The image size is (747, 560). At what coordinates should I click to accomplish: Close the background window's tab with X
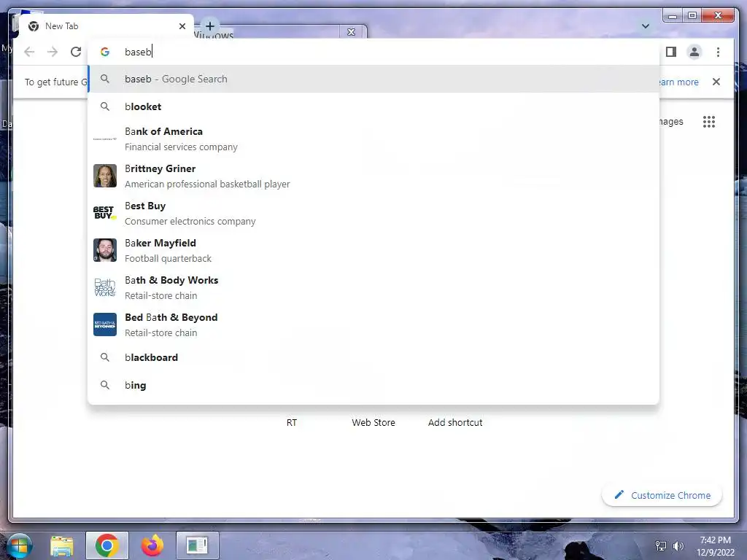click(351, 32)
